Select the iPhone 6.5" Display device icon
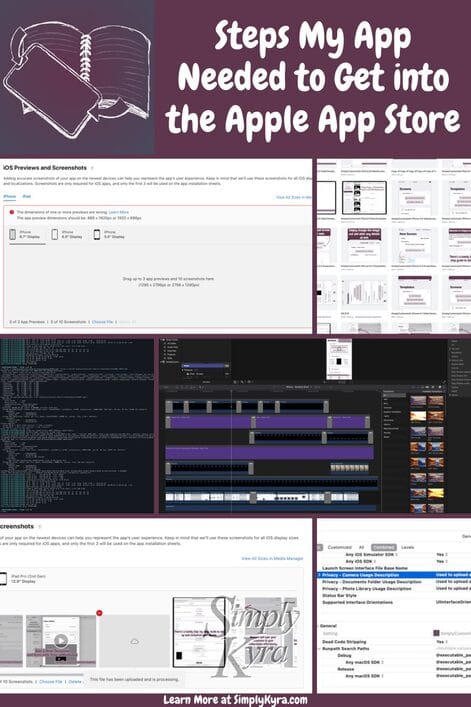The height and width of the screenshot is (707, 471). click(55, 234)
